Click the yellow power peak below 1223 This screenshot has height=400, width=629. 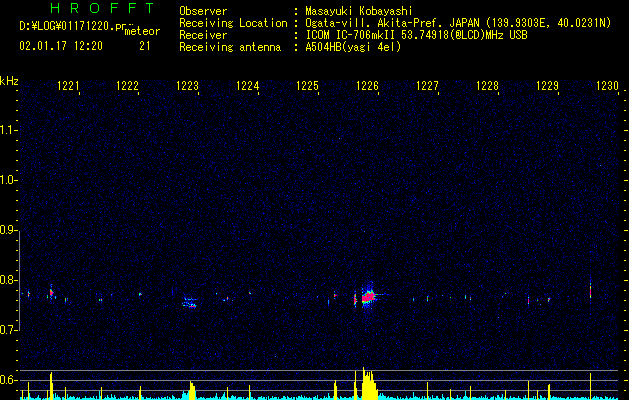pyautogui.click(x=192, y=390)
